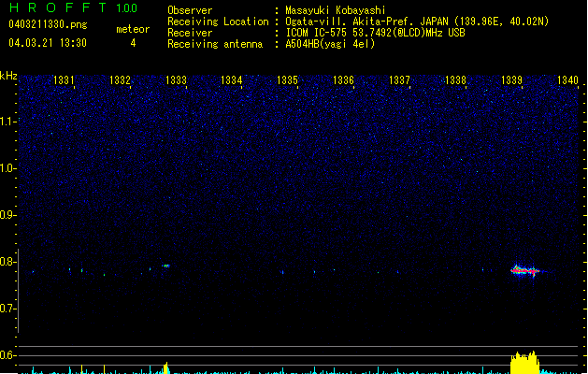
Task: Click the meteor count value 4
Action: [133, 43]
